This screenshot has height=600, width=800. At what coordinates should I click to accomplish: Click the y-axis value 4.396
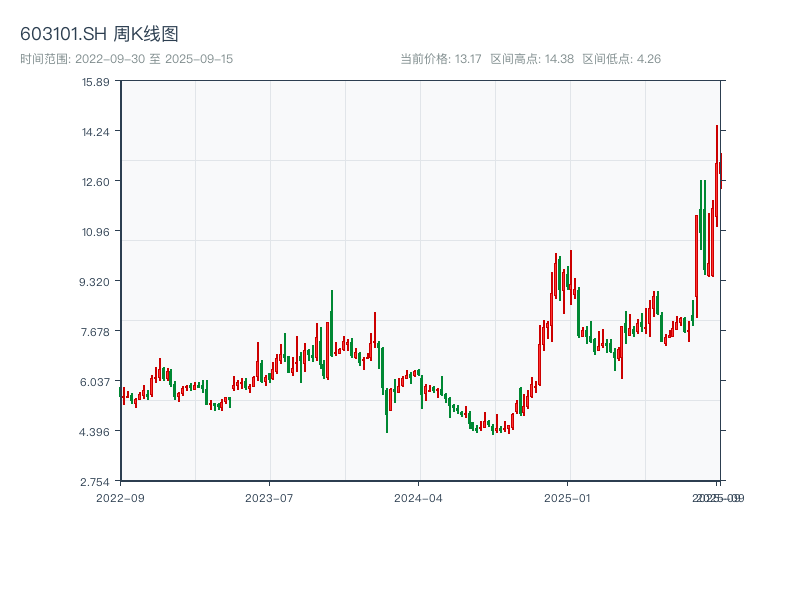(94, 432)
